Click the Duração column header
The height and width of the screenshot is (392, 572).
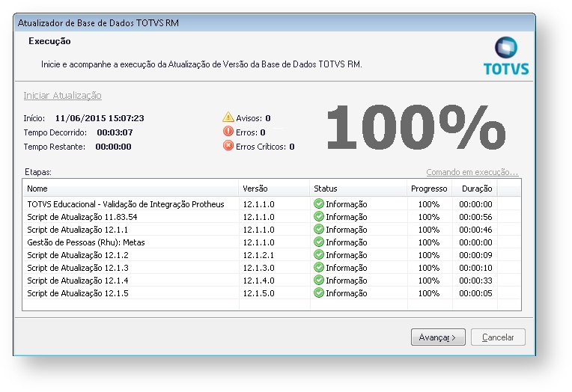tap(475, 189)
